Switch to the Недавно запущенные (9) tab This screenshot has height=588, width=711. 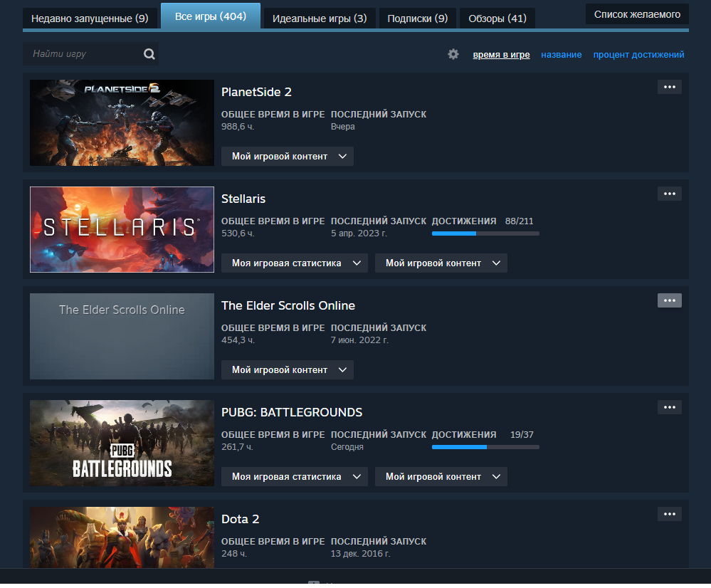tap(90, 19)
